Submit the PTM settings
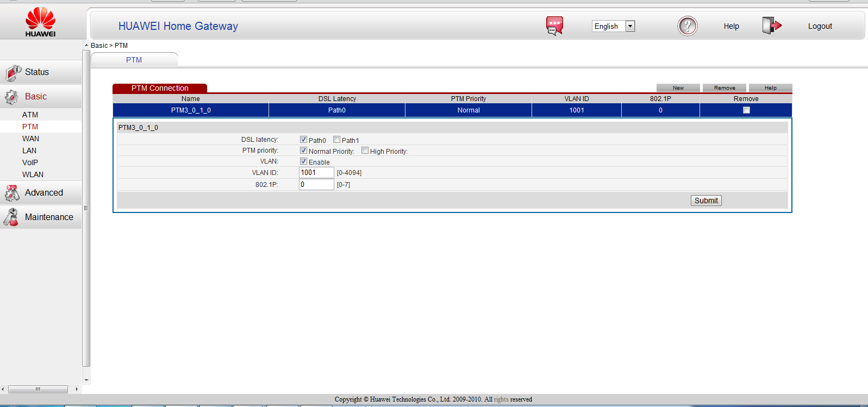 (x=706, y=201)
